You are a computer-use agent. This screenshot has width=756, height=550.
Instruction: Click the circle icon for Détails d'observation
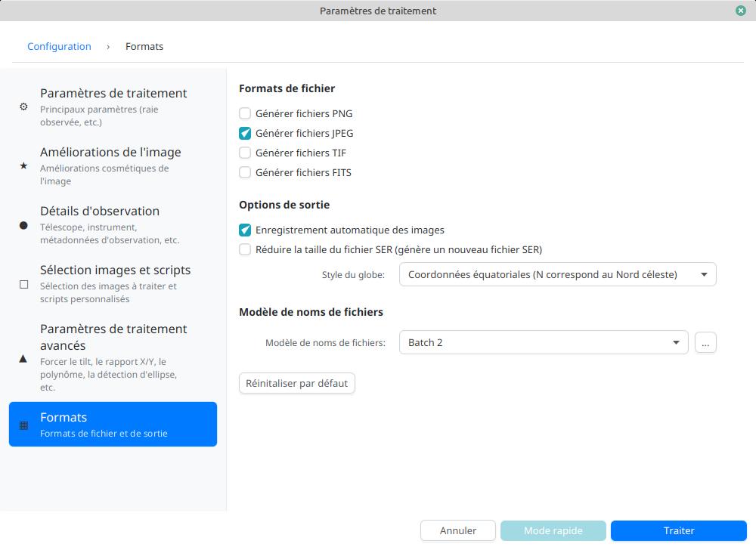(x=23, y=225)
